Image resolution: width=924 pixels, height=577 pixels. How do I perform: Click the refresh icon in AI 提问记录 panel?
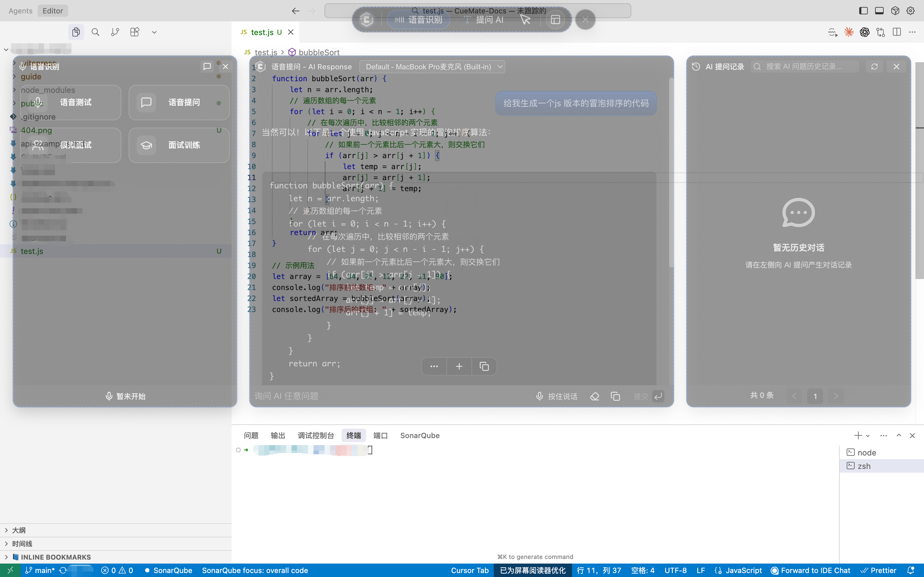pos(875,67)
